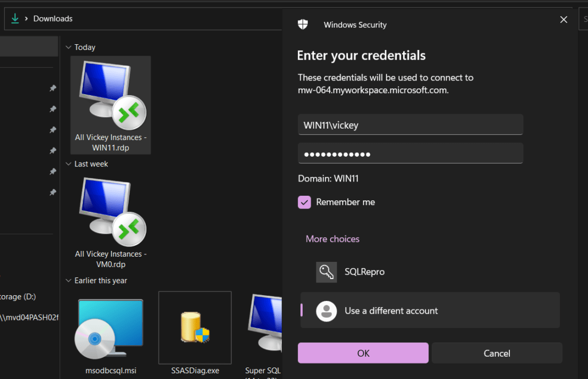Select the Storage (D:) drive in sidebar
The width and height of the screenshot is (588, 379).
(x=18, y=296)
